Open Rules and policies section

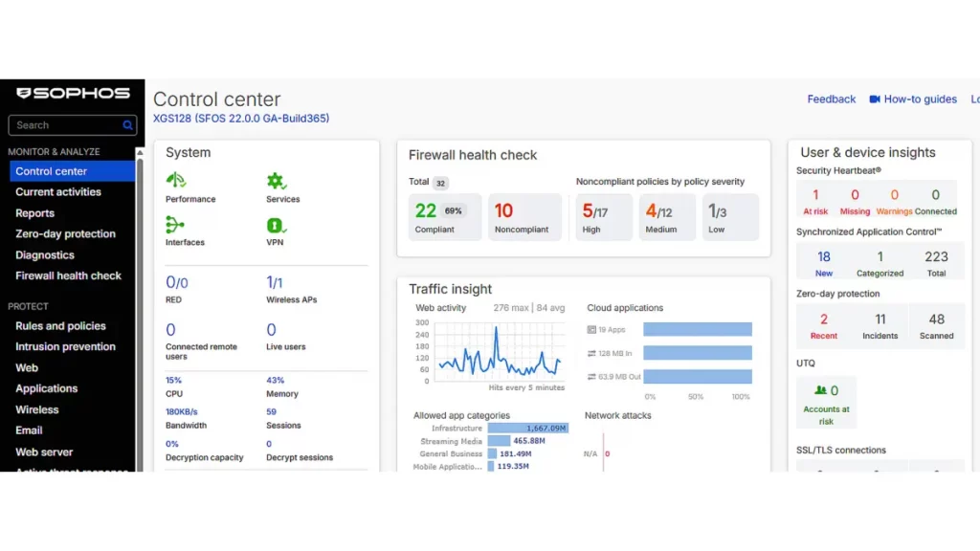click(60, 326)
